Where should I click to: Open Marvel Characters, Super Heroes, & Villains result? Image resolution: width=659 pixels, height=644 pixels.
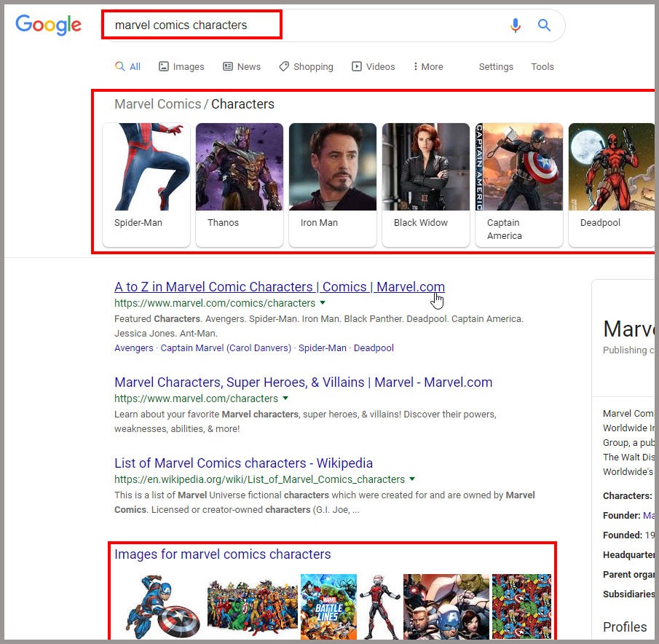pos(304,382)
